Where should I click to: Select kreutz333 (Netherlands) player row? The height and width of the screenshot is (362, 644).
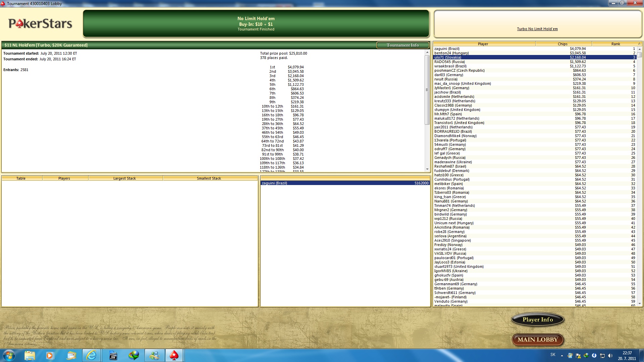click(x=535, y=101)
